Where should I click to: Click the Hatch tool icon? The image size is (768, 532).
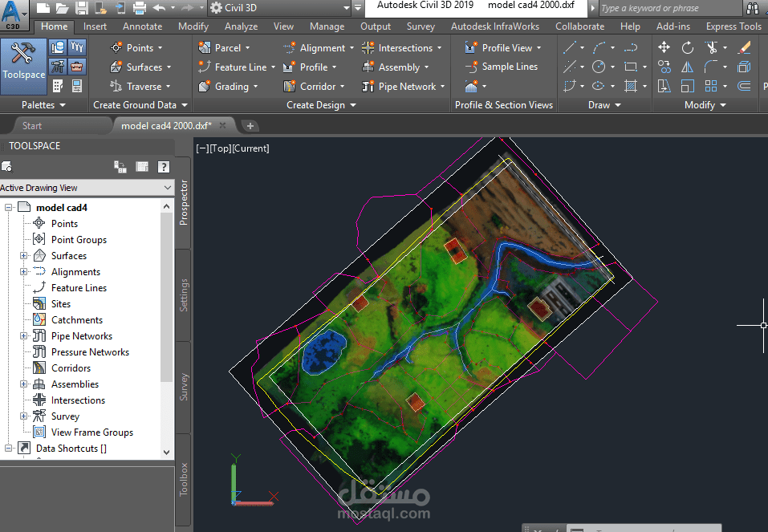click(x=630, y=86)
